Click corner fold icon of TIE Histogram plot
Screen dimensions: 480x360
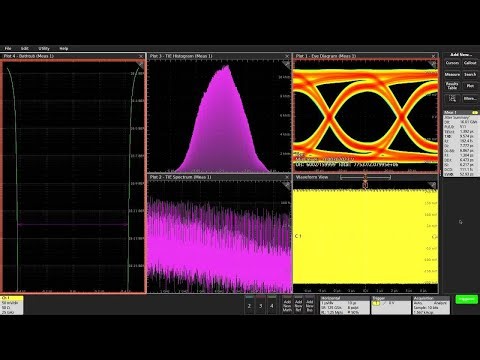click(x=286, y=65)
